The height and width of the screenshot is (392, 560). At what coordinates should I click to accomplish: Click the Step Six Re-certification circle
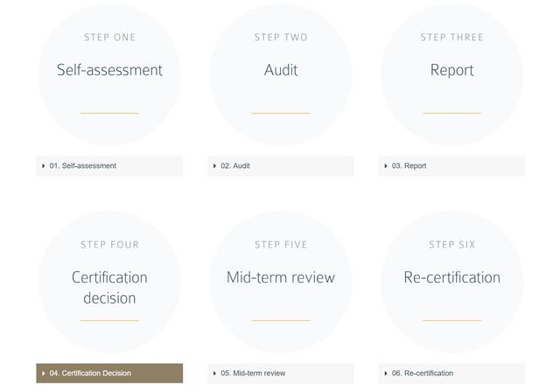(451, 282)
